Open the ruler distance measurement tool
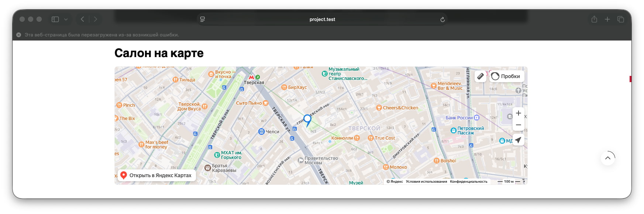Screen dimensions: 644x214 pyautogui.click(x=480, y=76)
